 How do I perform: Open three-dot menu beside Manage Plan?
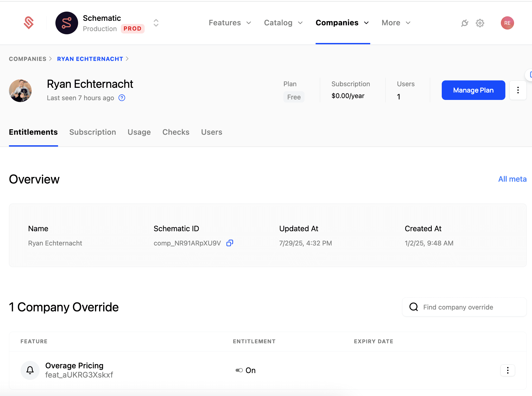coord(518,90)
